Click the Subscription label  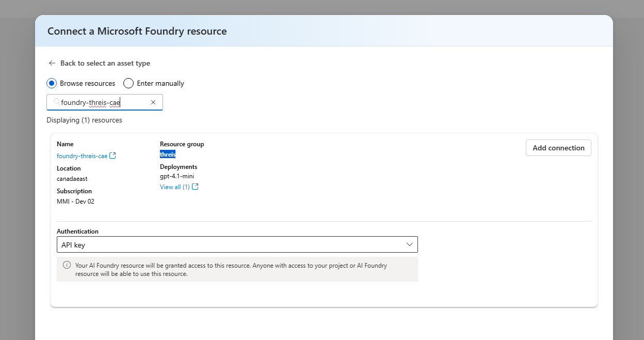74,191
